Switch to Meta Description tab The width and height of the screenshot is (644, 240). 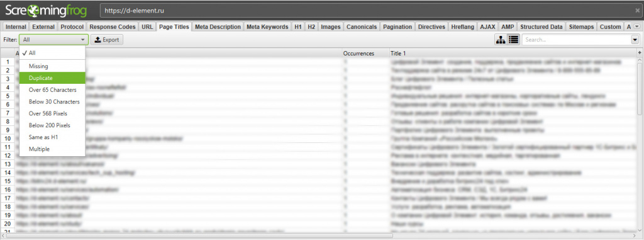point(218,26)
